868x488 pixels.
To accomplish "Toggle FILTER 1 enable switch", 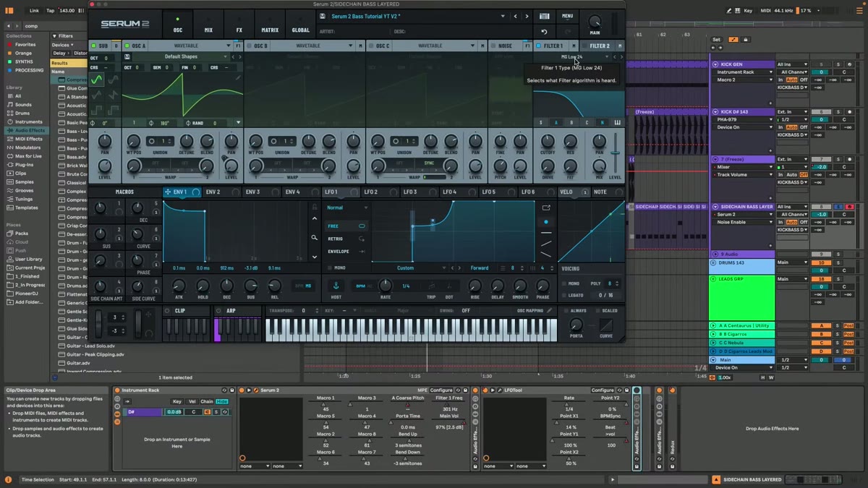I will coord(539,46).
